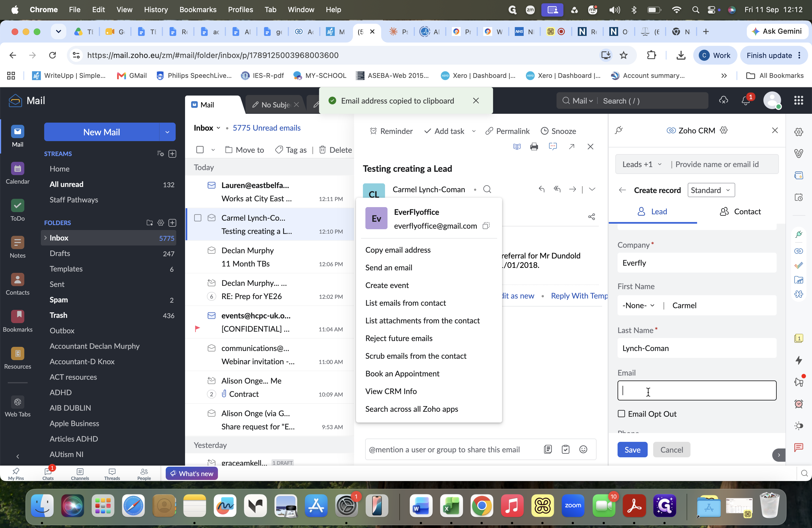Expand more email actions chevron

592,189
